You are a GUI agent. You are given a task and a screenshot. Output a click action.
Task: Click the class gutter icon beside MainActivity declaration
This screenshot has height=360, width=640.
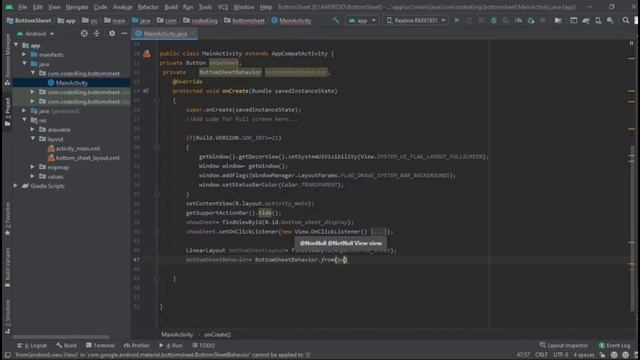pos(147,53)
